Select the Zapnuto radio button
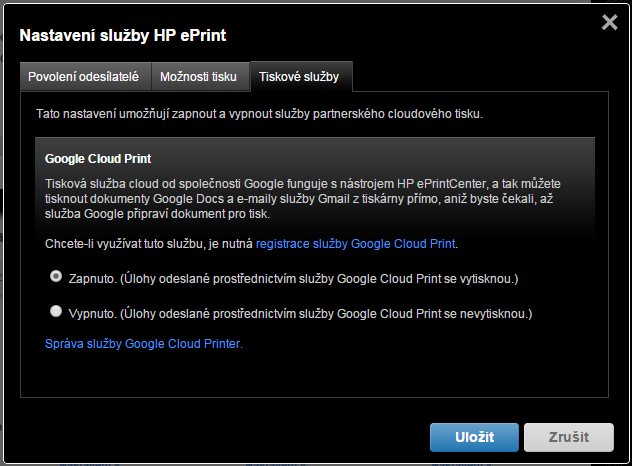The height and width of the screenshot is (466, 632). [56, 276]
